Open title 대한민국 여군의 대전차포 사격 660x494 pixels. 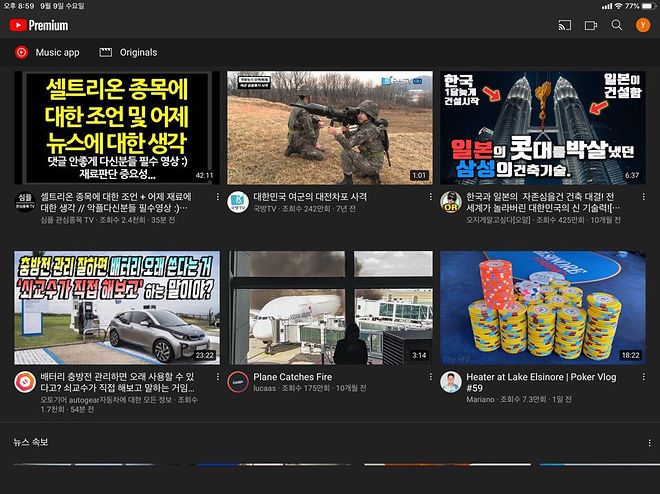click(310, 197)
